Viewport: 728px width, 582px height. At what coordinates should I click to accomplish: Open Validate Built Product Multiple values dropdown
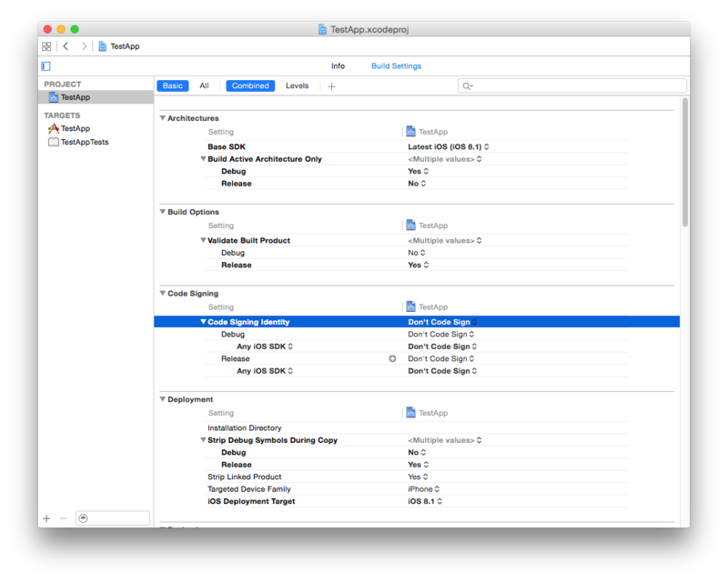(x=444, y=240)
